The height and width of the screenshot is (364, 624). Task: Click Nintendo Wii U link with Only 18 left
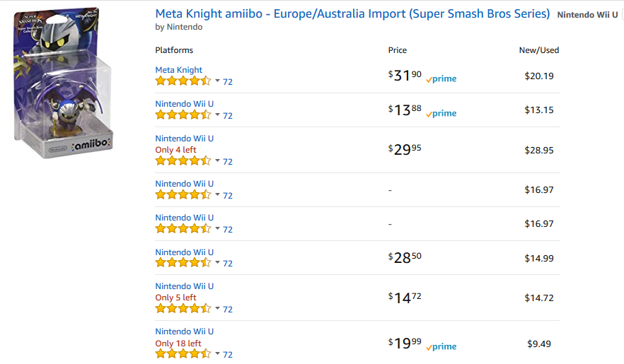[x=184, y=331]
